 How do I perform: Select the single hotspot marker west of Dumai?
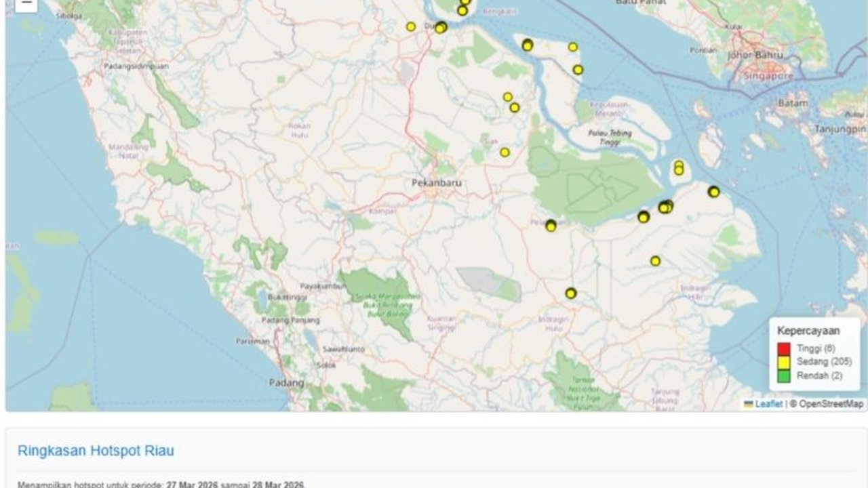tap(411, 26)
